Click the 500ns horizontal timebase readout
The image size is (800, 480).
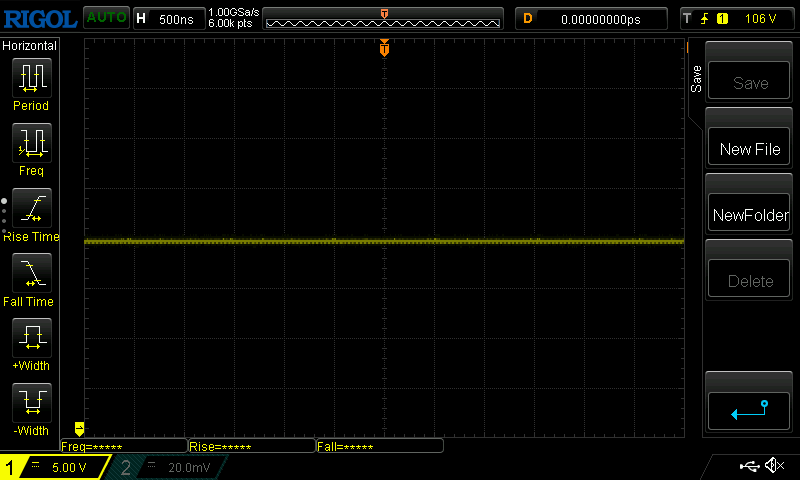(176, 19)
